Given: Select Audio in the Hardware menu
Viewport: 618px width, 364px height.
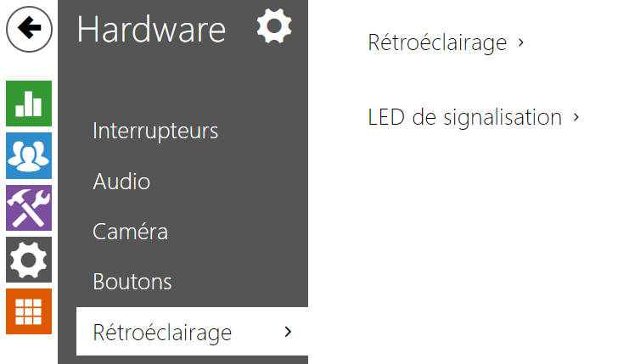Looking at the screenshot, I should pos(121,182).
